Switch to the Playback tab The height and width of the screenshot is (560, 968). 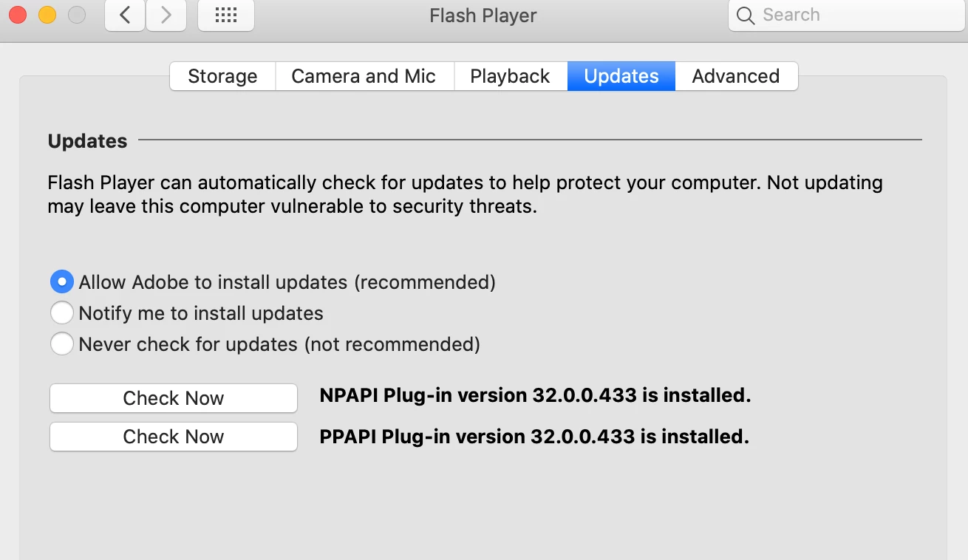point(510,76)
